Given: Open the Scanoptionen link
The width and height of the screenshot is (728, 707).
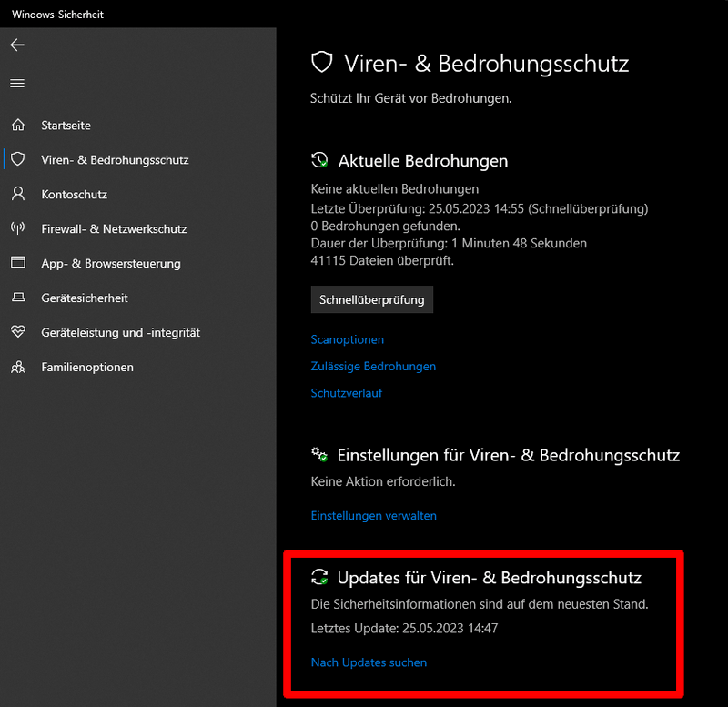Looking at the screenshot, I should (348, 339).
